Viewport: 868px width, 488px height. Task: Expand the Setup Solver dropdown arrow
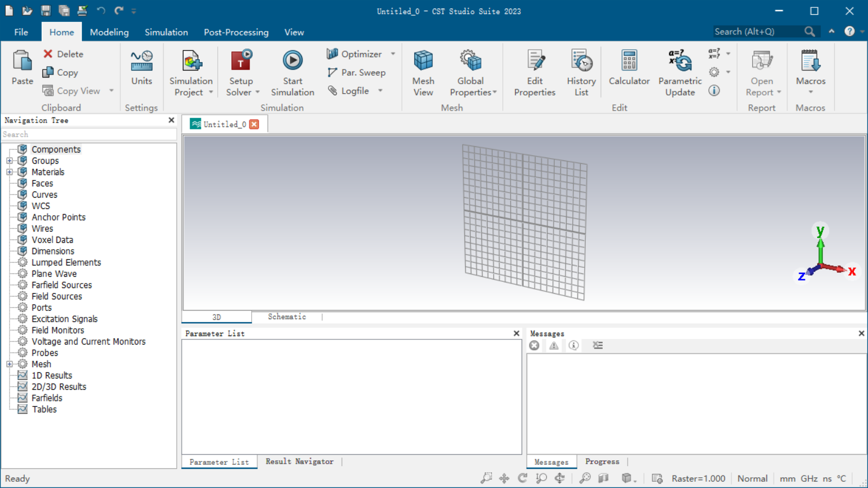[x=257, y=92]
